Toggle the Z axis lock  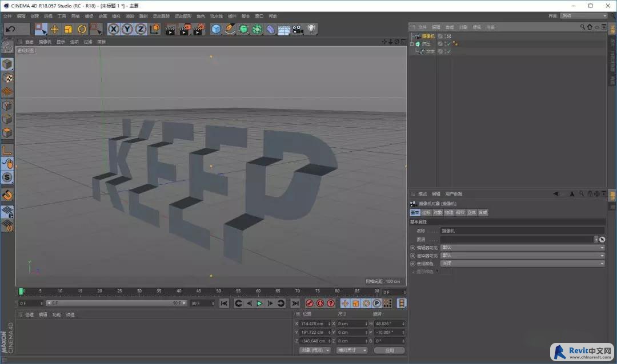click(141, 29)
